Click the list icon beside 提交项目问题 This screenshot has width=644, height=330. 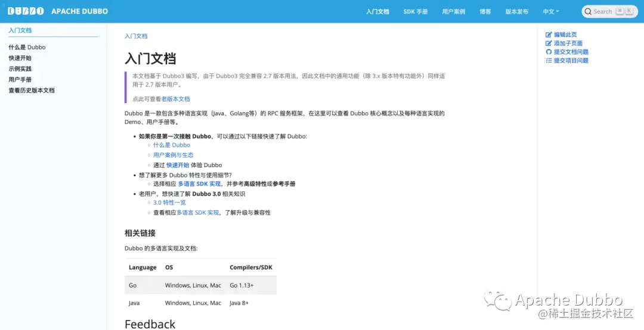pos(549,60)
